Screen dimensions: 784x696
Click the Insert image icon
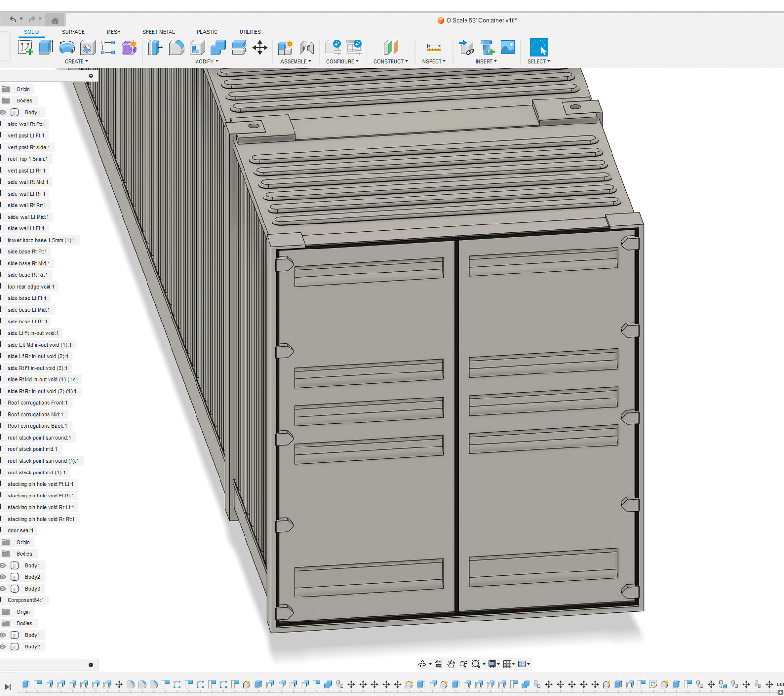(508, 47)
